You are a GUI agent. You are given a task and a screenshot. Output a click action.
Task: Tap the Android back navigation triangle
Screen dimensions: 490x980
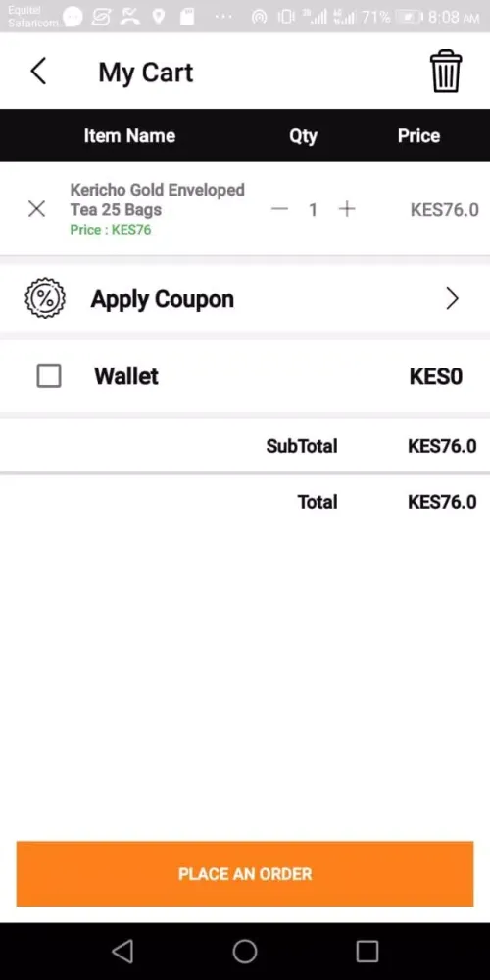tap(122, 952)
